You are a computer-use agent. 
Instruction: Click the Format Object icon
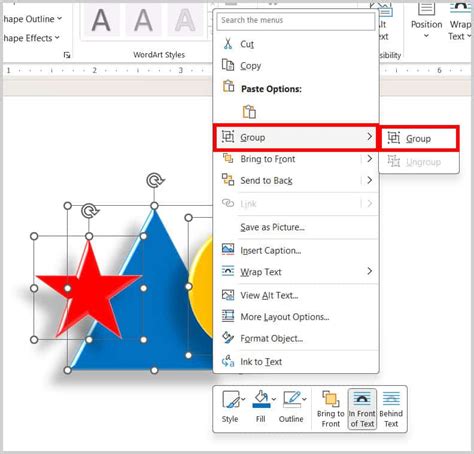click(228, 338)
